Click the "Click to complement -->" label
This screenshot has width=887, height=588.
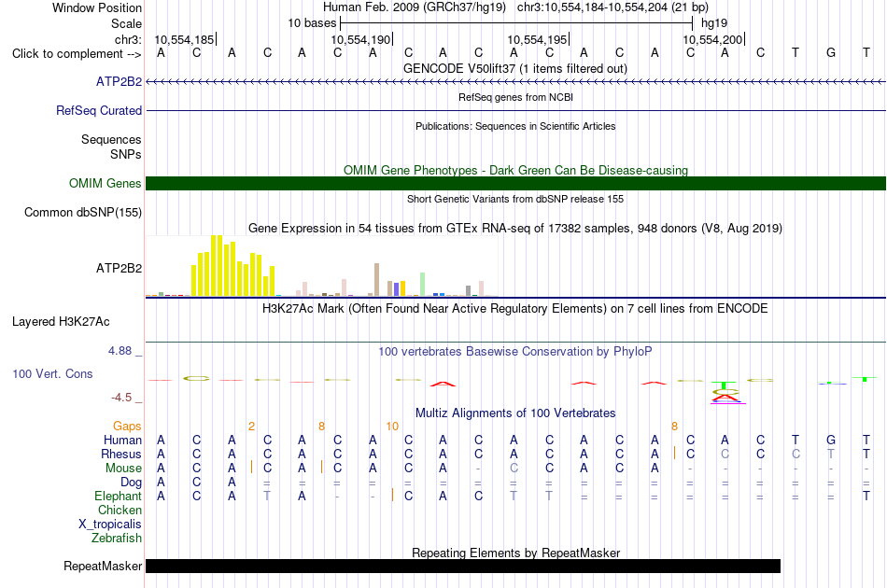pos(77,54)
